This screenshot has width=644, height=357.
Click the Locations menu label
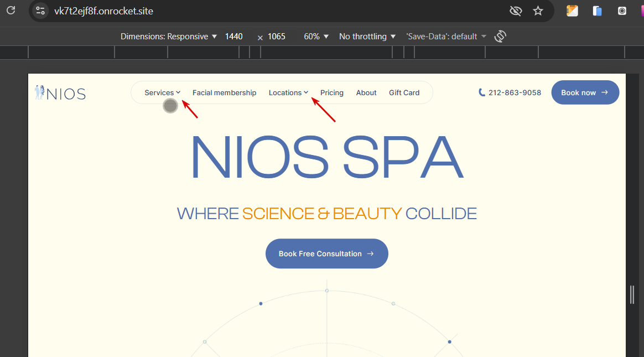pos(285,93)
